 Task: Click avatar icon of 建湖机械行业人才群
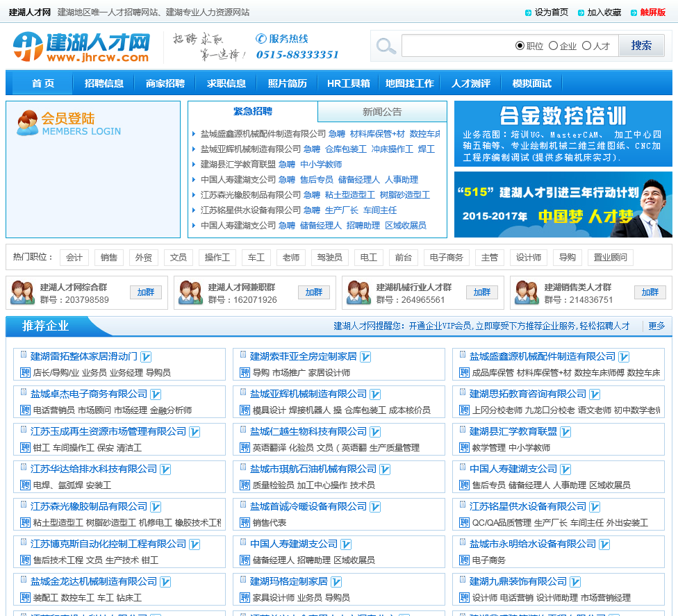[x=359, y=292]
